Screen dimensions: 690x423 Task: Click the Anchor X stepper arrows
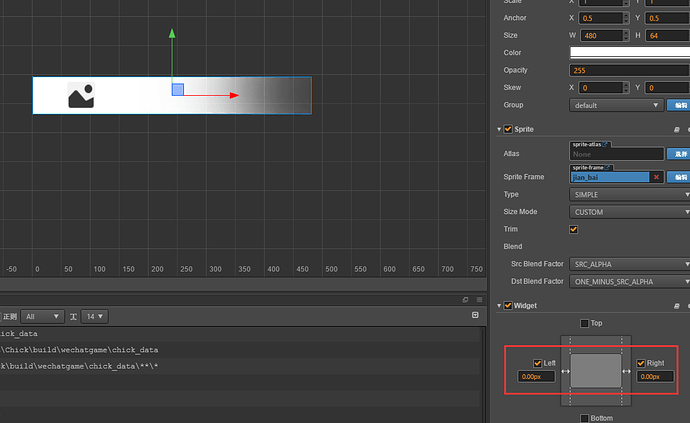(x=626, y=18)
